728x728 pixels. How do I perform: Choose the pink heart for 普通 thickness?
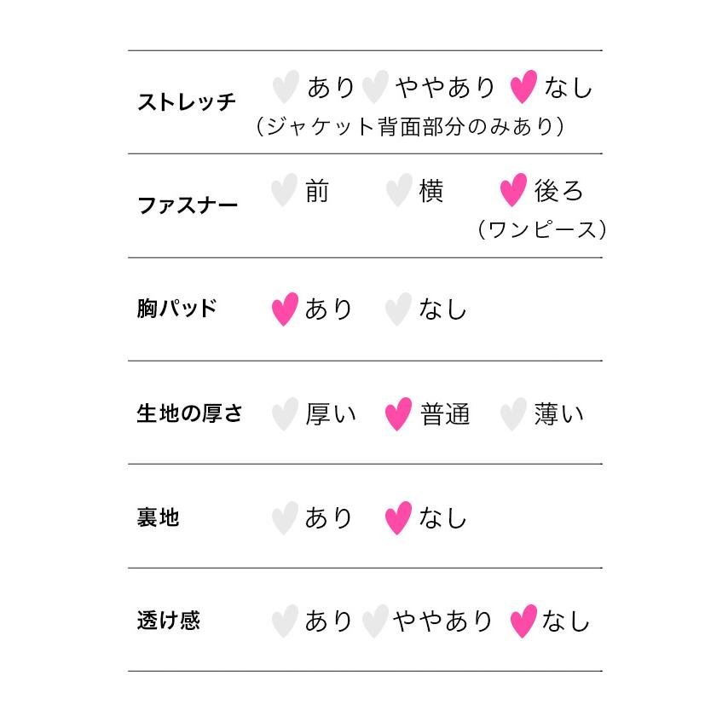[398, 414]
